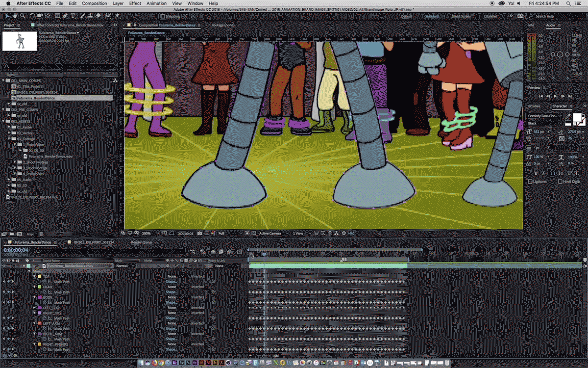Open the Effect menu
588x368 pixels.
(135, 3)
